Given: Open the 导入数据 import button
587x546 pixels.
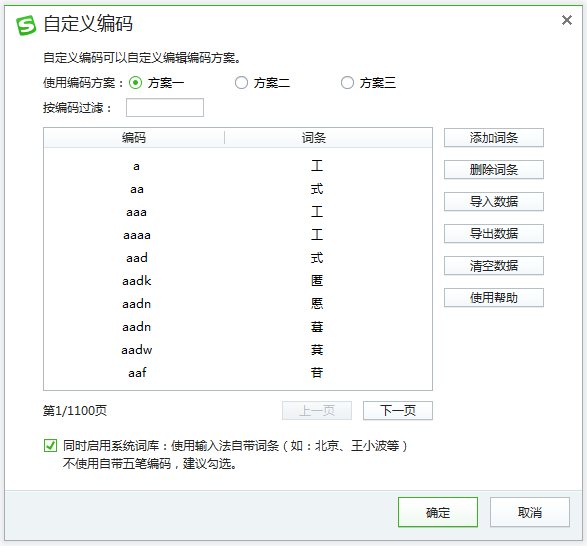Looking at the screenshot, I should [494, 202].
